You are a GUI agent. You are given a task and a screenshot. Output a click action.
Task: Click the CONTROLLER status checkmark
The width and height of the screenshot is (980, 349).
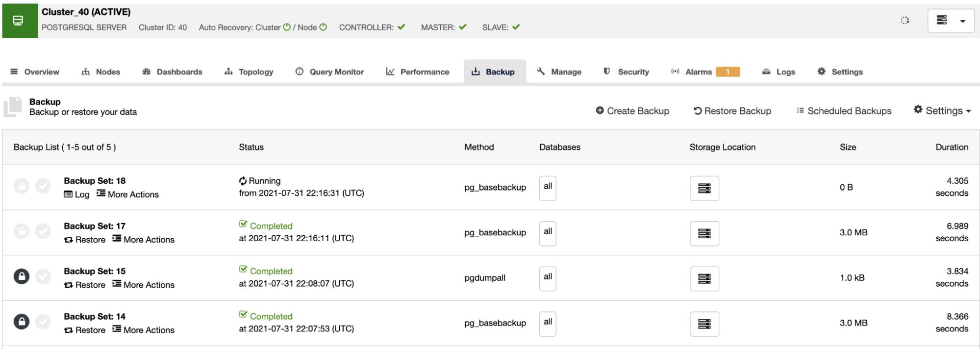tap(402, 27)
